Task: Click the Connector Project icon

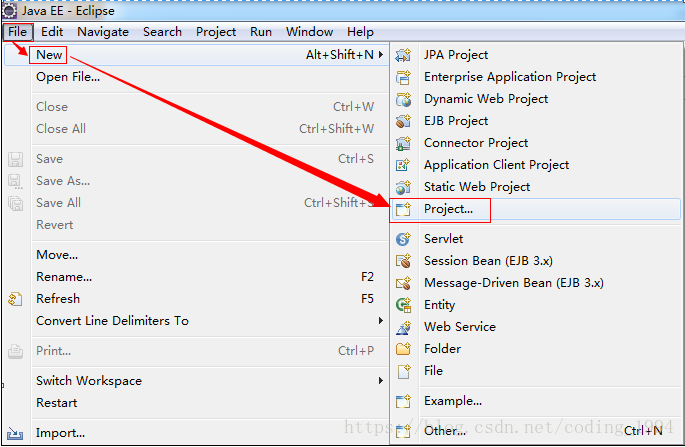Action: tap(403, 143)
